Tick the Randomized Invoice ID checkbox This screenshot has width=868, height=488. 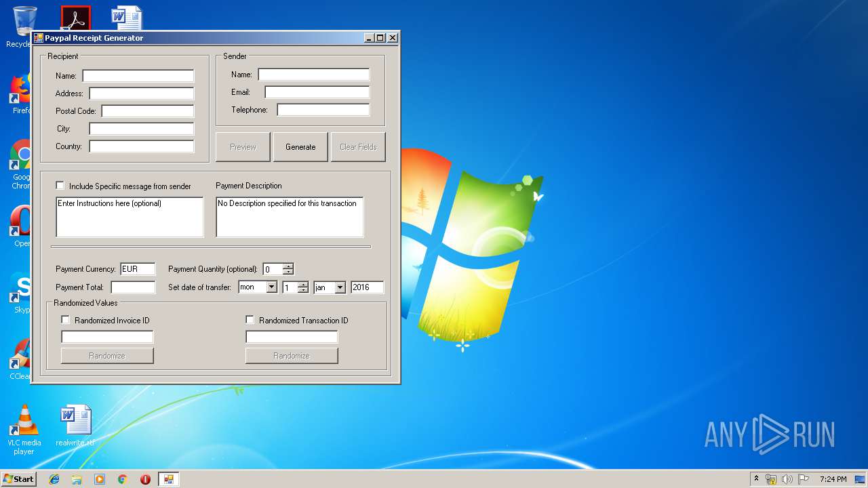point(66,320)
